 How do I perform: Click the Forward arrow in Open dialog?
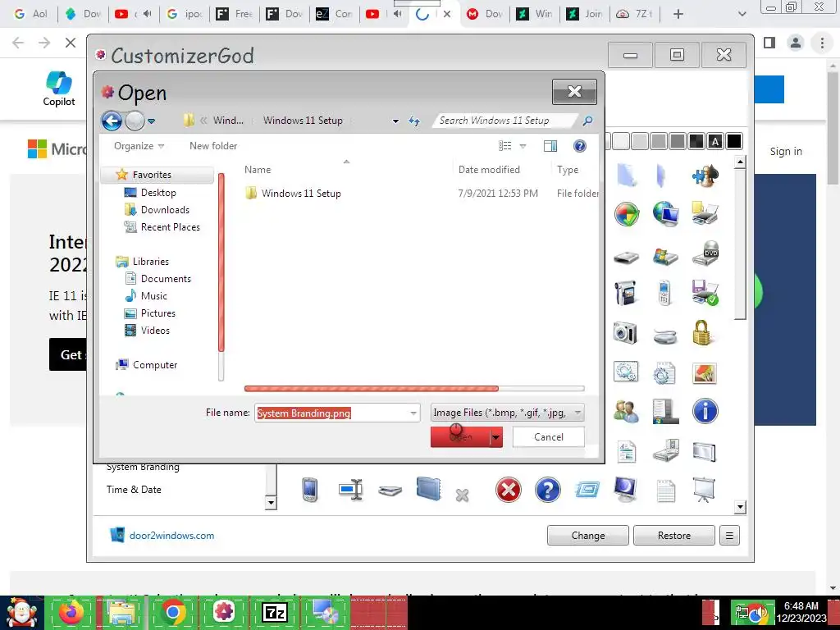click(135, 121)
